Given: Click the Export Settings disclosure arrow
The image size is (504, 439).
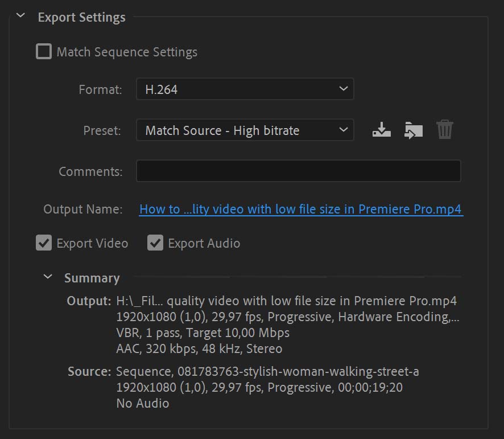Looking at the screenshot, I should [x=20, y=17].
